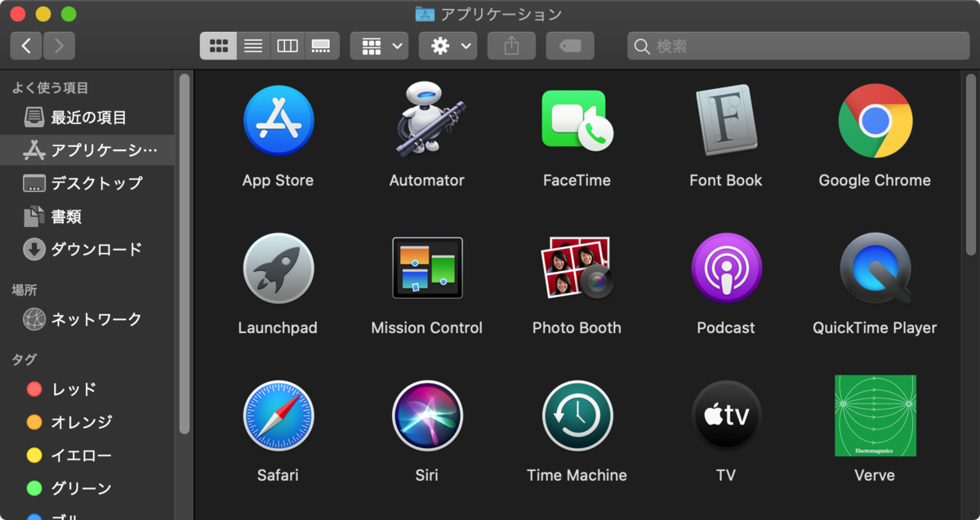980x520 pixels.
Task: Click the App Store label text
Action: tap(278, 180)
